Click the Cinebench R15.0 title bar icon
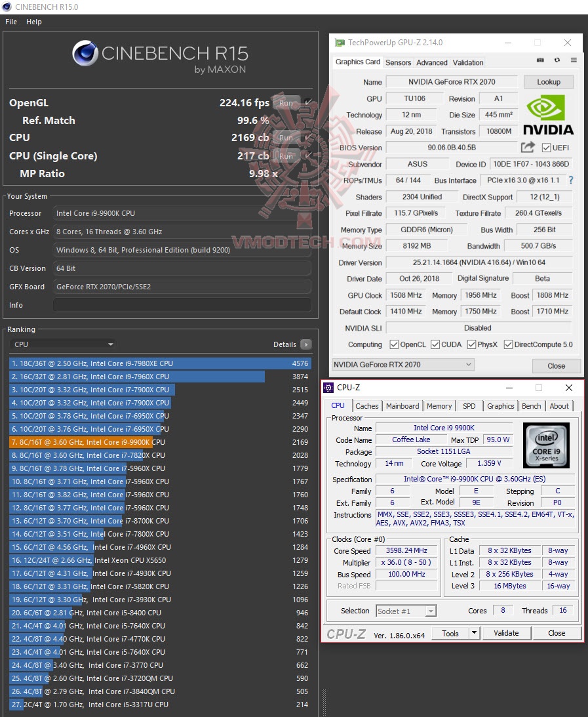 pyautogui.click(x=7, y=7)
